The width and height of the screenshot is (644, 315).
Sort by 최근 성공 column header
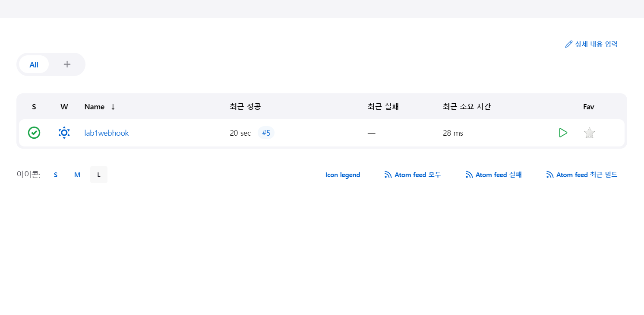[x=245, y=107]
